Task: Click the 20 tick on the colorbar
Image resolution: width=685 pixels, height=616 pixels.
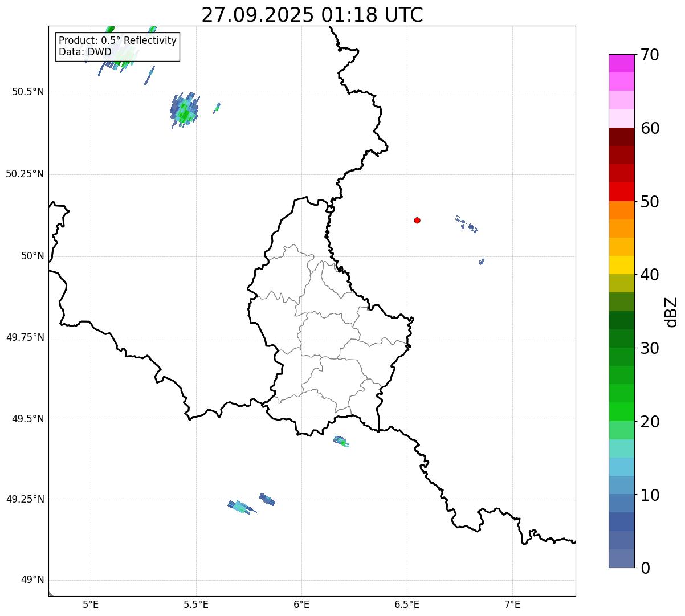Action: point(650,422)
